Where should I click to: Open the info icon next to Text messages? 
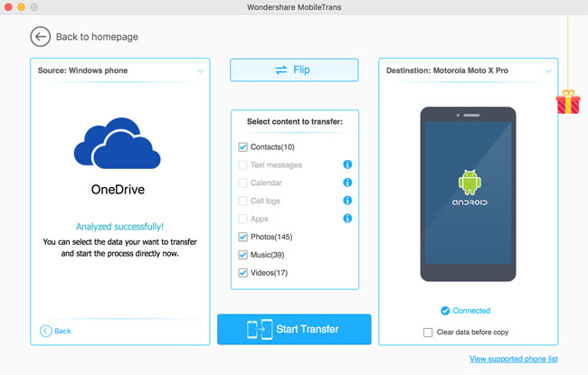point(347,164)
